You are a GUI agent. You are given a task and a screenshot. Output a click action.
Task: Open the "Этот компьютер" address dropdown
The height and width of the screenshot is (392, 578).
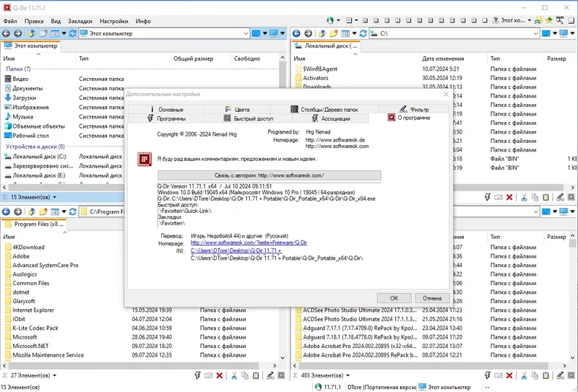pos(246,33)
